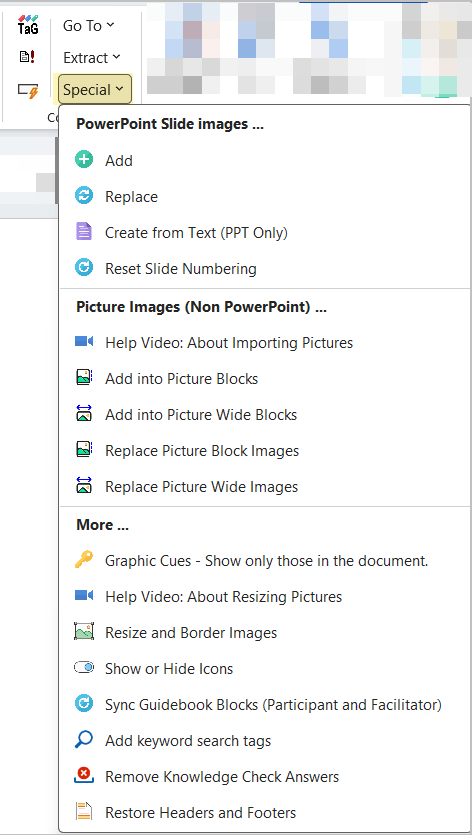Open the Go To dropdown
The height and width of the screenshot is (835, 472).
(88, 25)
